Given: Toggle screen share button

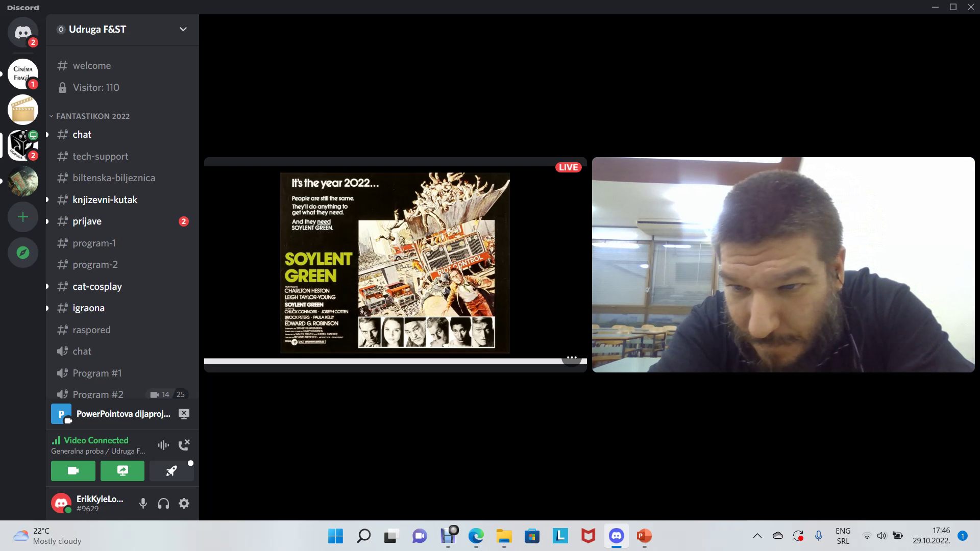Looking at the screenshot, I should [x=122, y=471].
